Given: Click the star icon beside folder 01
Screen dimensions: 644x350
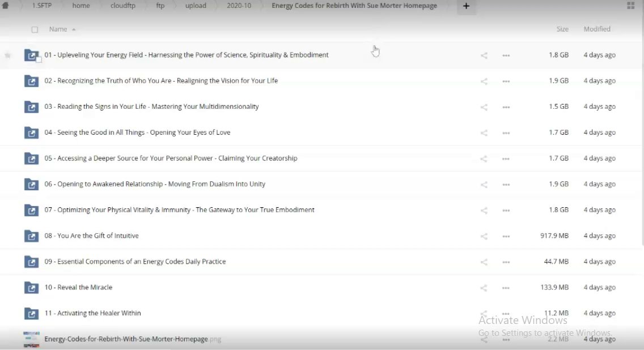Looking at the screenshot, I should 7,56.
